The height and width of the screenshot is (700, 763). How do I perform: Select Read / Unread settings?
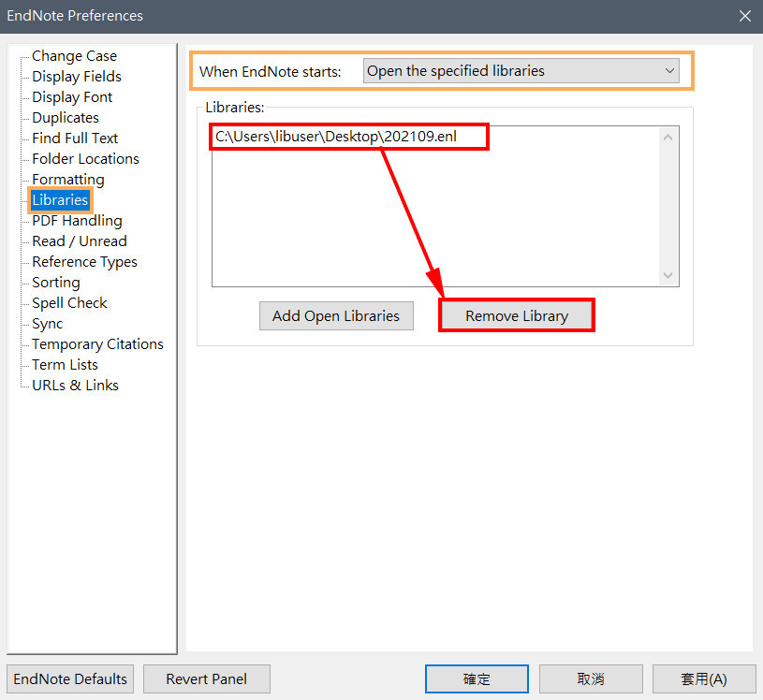pos(80,241)
